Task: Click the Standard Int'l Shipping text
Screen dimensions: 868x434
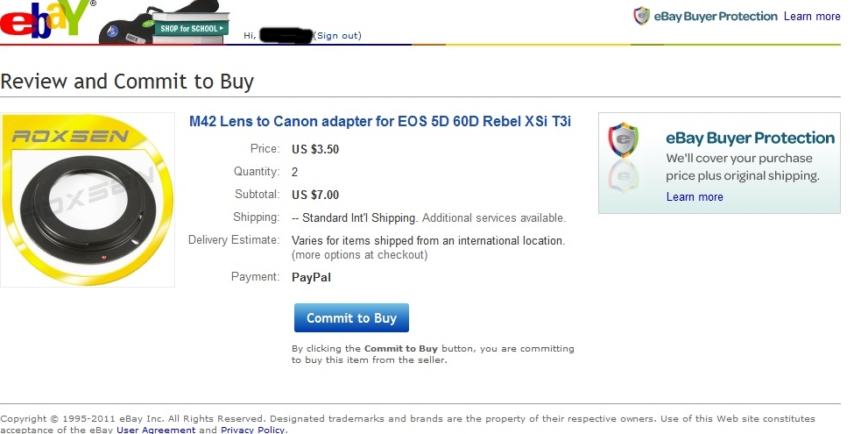Action: tap(359, 217)
